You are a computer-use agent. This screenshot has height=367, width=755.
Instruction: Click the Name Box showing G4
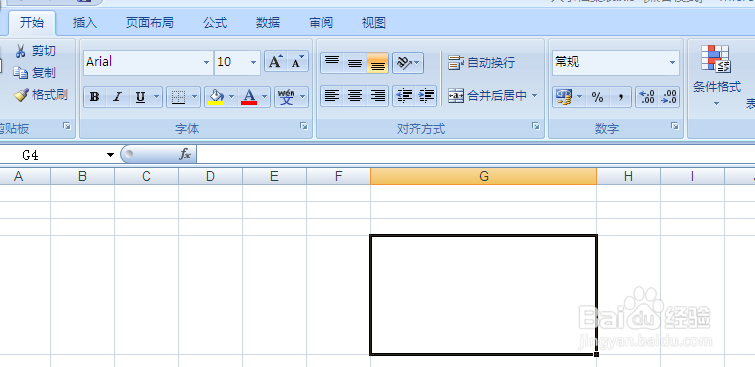[x=51, y=155]
